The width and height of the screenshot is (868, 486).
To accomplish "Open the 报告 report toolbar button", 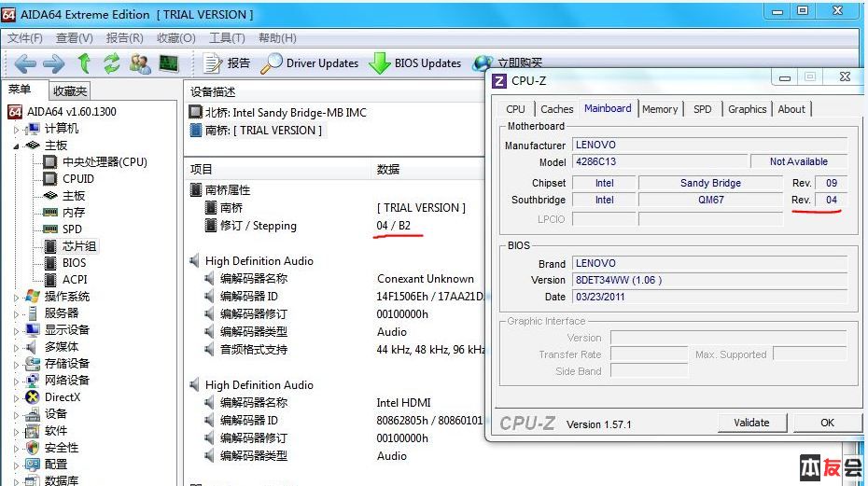I will [x=227, y=63].
